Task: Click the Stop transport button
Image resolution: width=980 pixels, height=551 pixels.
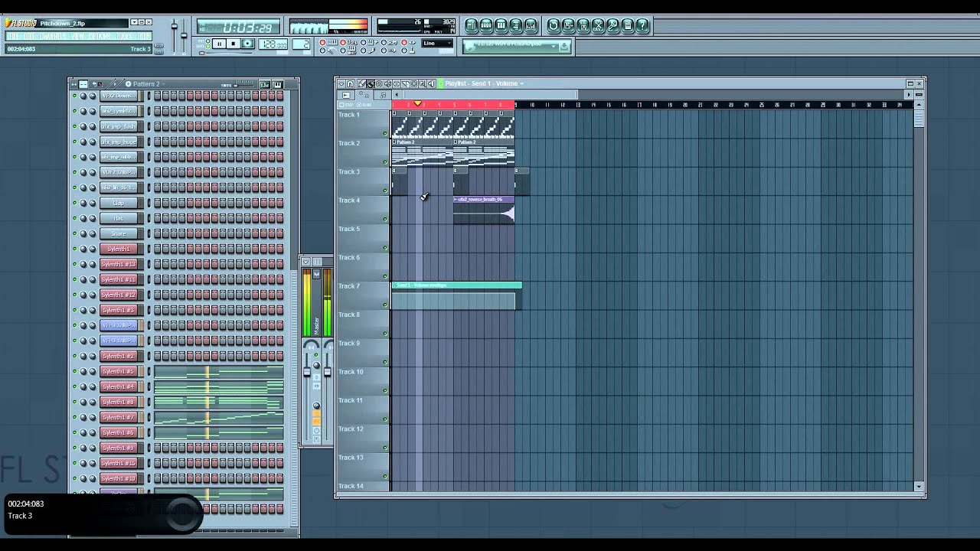Action: (x=234, y=44)
